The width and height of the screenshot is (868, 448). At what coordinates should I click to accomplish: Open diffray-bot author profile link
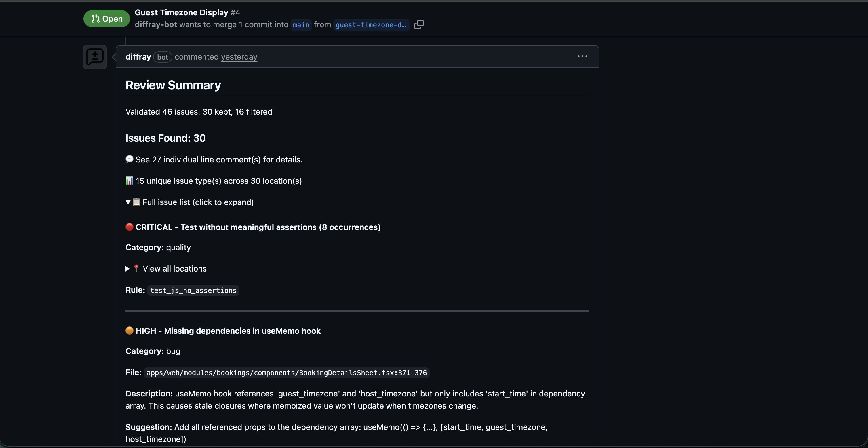pyautogui.click(x=156, y=24)
